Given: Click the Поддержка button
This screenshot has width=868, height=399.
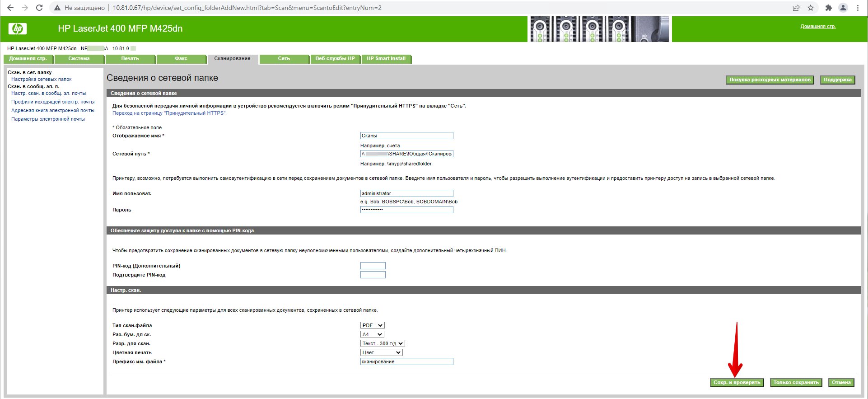Looking at the screenshot, I should pos(837,80).
